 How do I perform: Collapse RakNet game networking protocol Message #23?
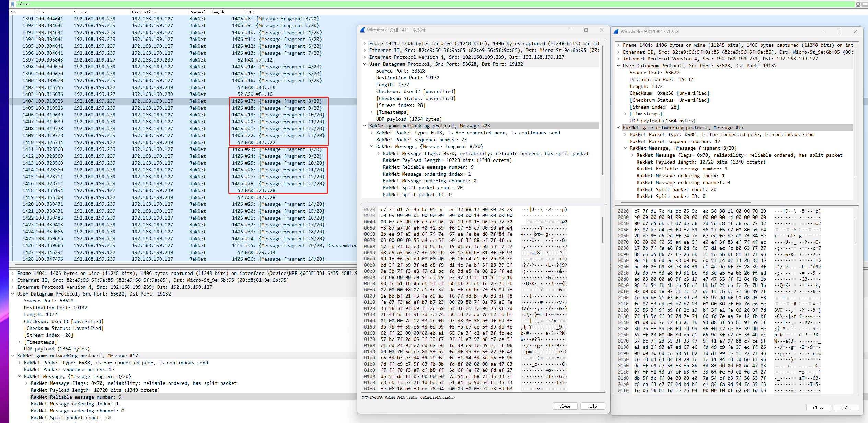pyautogui.click(x=365, y=126)
